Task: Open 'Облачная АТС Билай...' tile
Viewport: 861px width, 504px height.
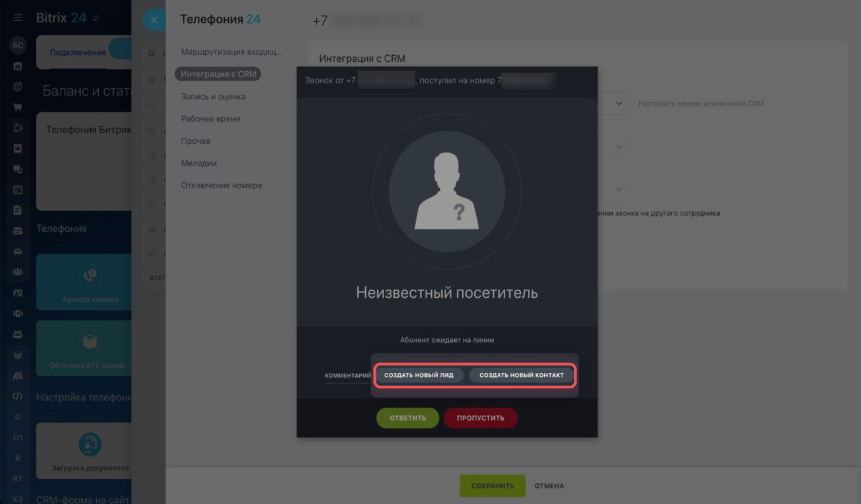Action: pos(84,348)
